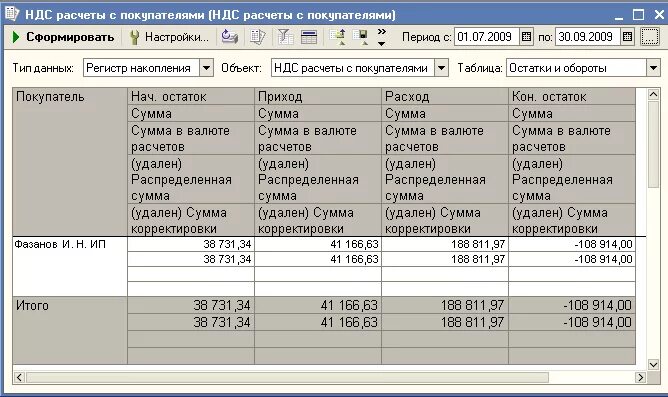Click the Остатки и обороты field
The width and height of the screenshot is (668, 397).
(576, 68)
